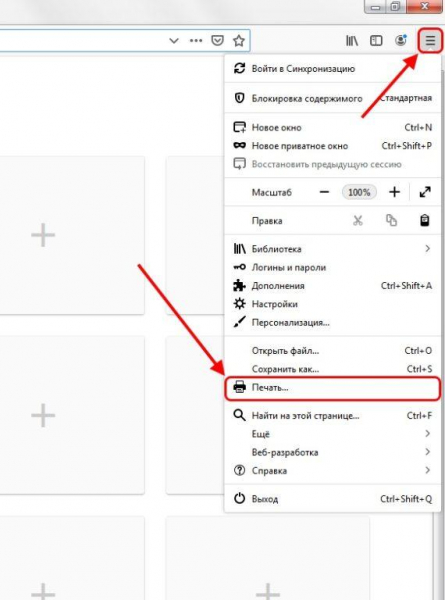Expand the Ещё submenu

(332, 434)
